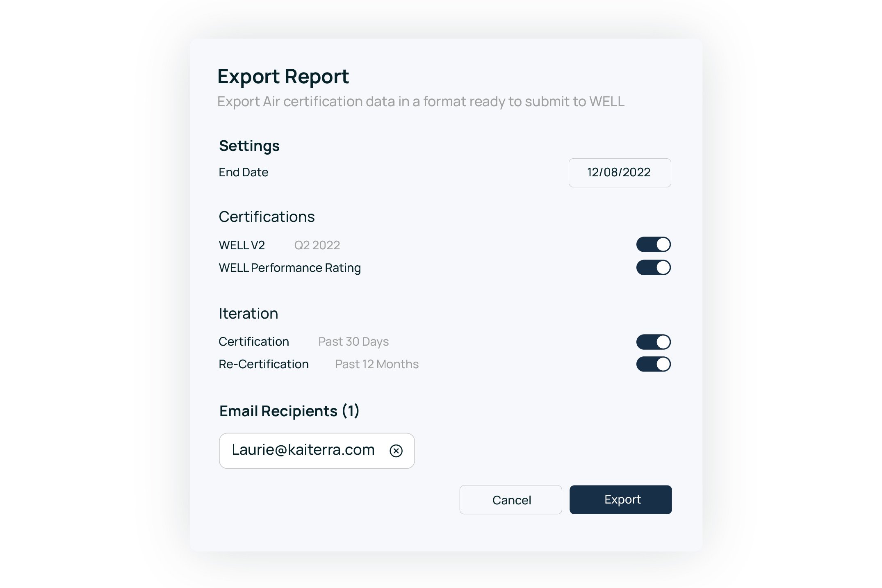Click the Iteration section heading
The width and height of the screenshot is (882, 588).
pyautogui.click(x=248, y=314)
